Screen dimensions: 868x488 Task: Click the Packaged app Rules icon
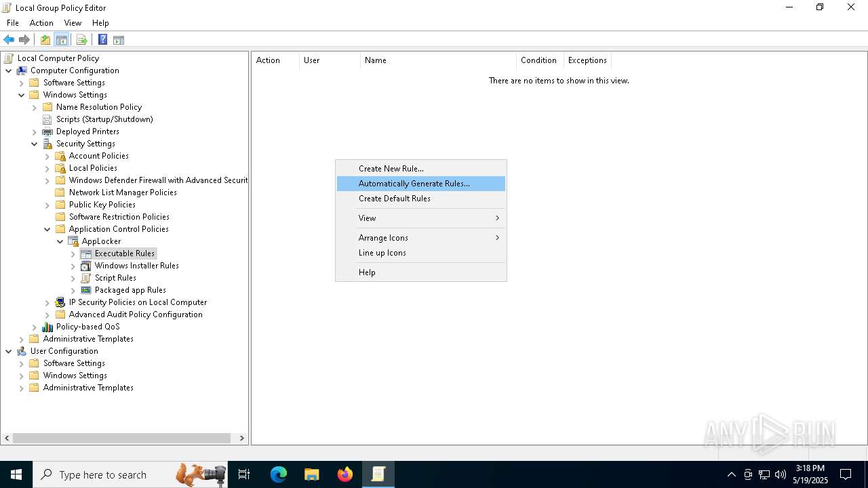click(x=86, y=290)
